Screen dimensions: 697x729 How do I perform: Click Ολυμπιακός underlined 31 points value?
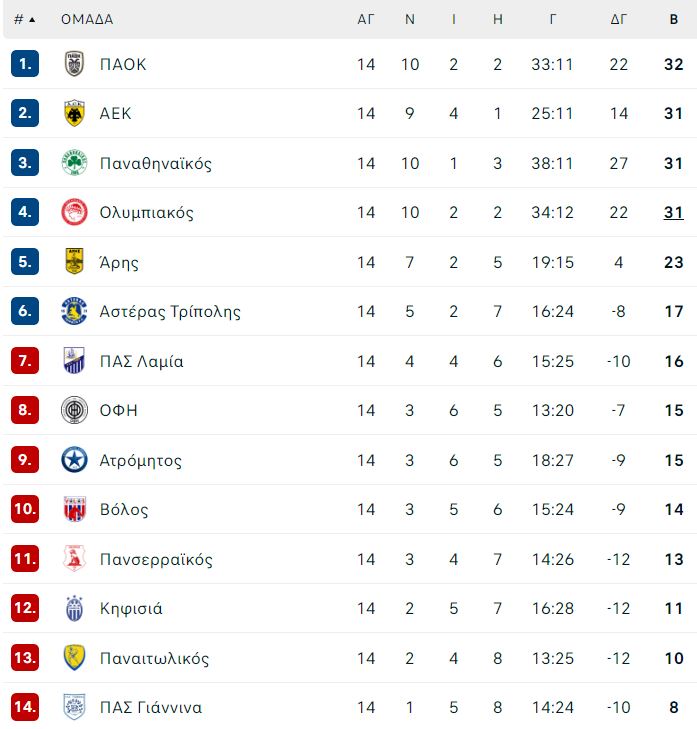click(673, 212)
